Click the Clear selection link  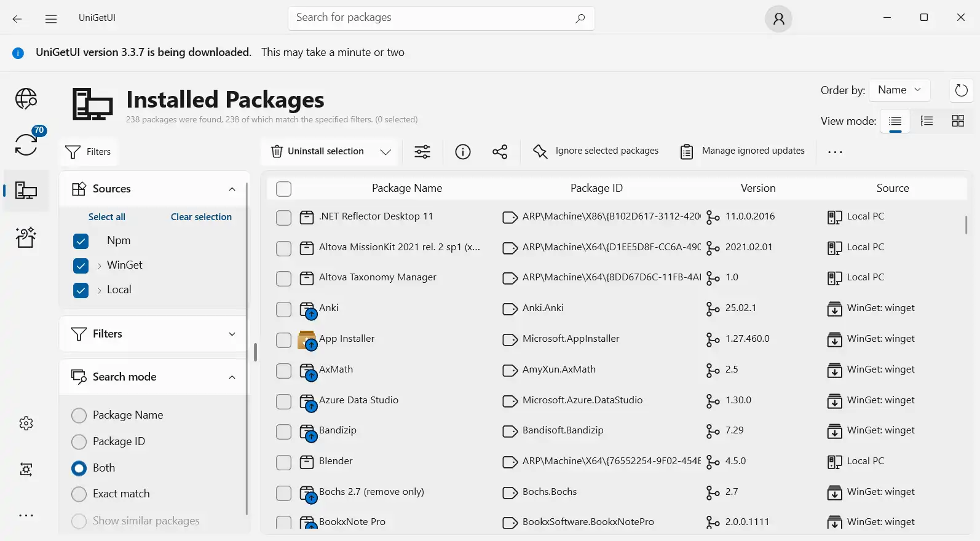(x=201, y=217)
